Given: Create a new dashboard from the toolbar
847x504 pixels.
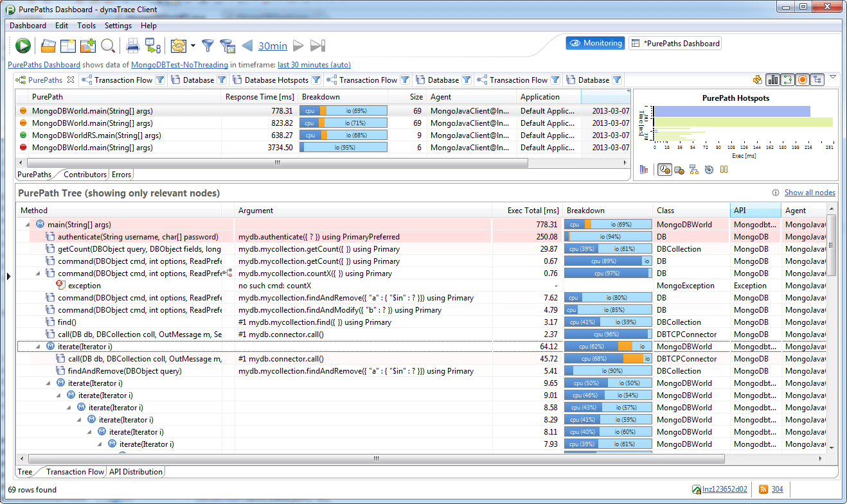Looking at the screenshot, I should click(x=68, y=46).
